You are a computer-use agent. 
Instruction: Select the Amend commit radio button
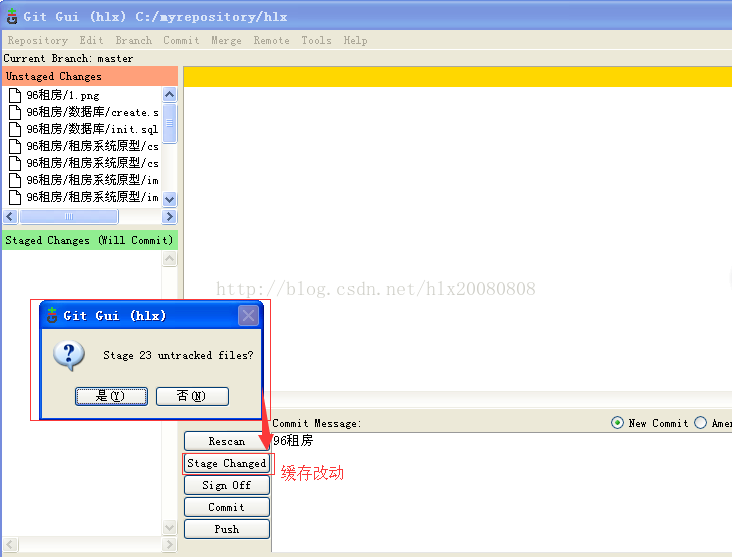pyautogui.click(x=700, y=423)
